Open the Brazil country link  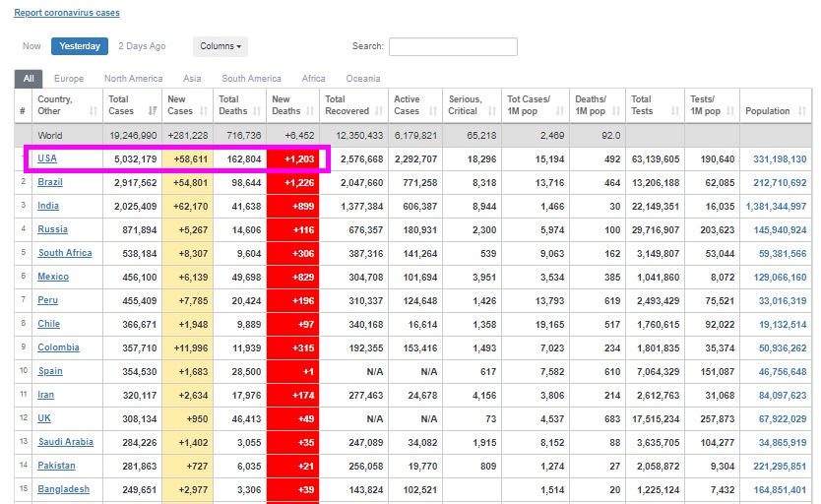pos(50,182)
